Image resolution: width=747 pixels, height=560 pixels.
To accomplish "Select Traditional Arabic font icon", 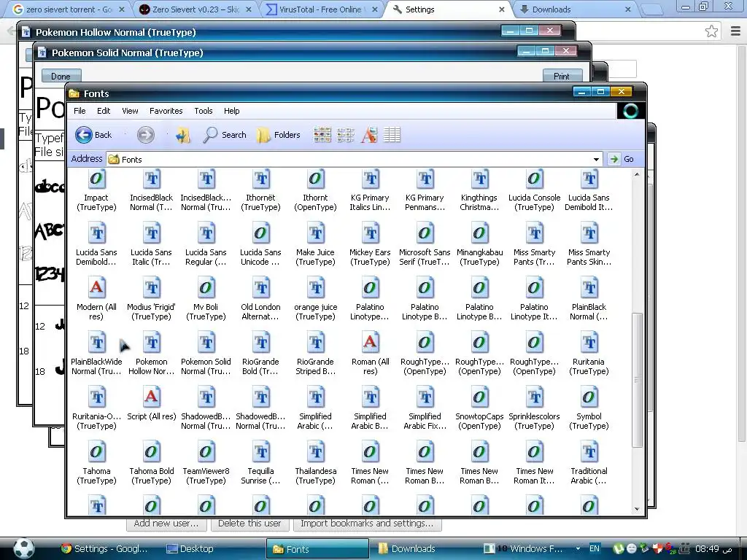I will pyautogui.click(x=589, y=452).
